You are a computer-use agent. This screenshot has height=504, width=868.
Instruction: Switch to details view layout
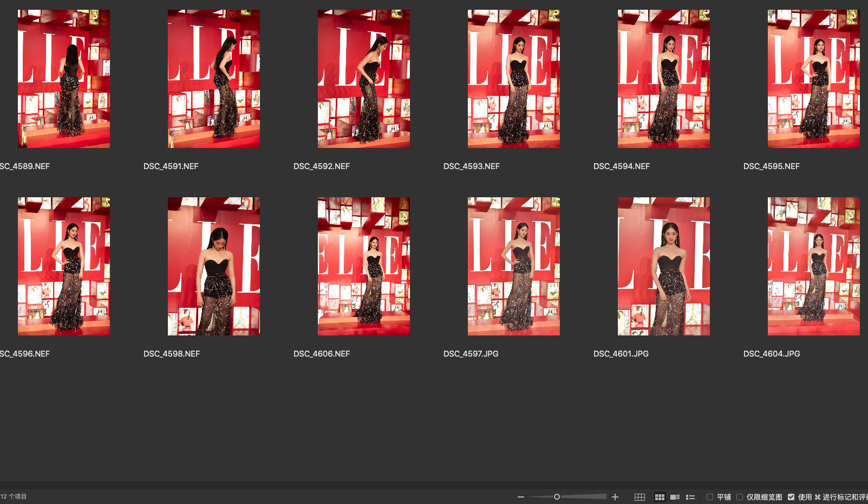(675, 497)
